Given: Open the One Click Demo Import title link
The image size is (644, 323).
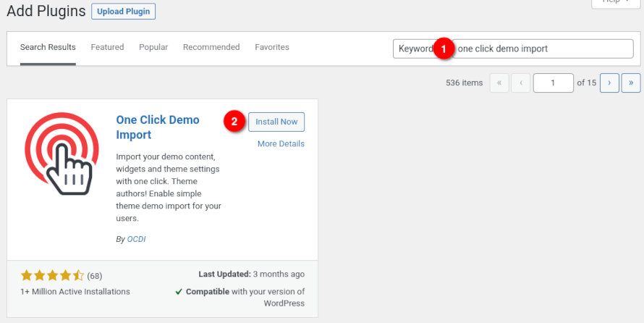Looking at the screenshot, I should (158, 127).
